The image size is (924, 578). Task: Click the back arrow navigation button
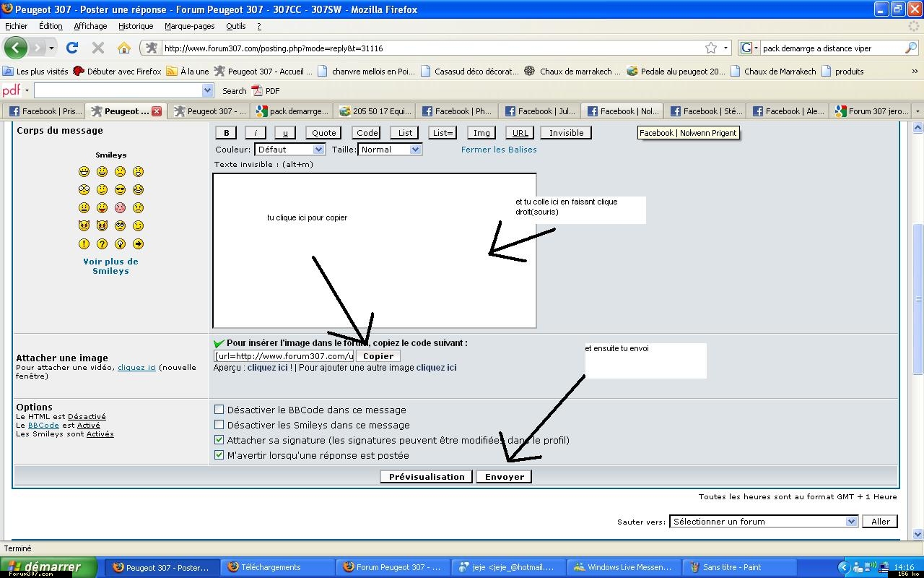[15, 48]
